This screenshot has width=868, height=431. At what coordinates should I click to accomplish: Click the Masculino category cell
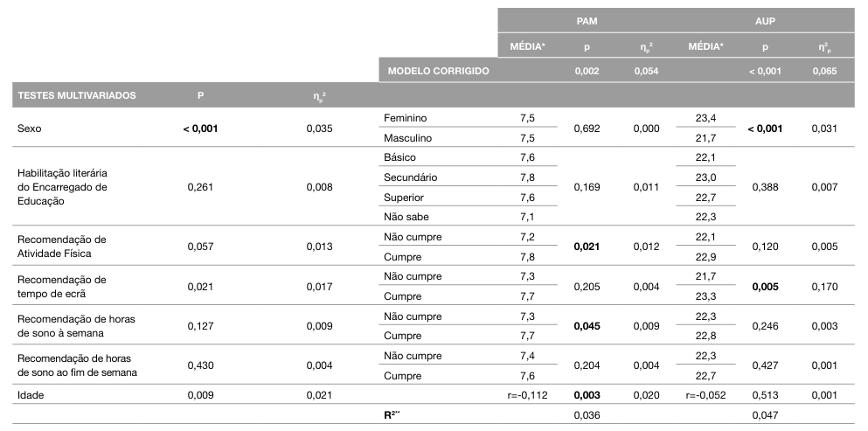pos(408,138)
